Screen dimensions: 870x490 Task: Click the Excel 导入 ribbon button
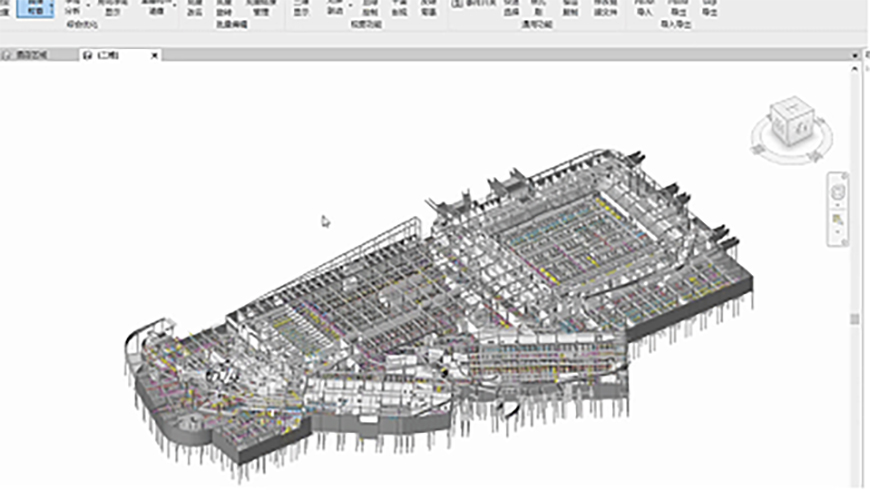(x=645, y=9)
